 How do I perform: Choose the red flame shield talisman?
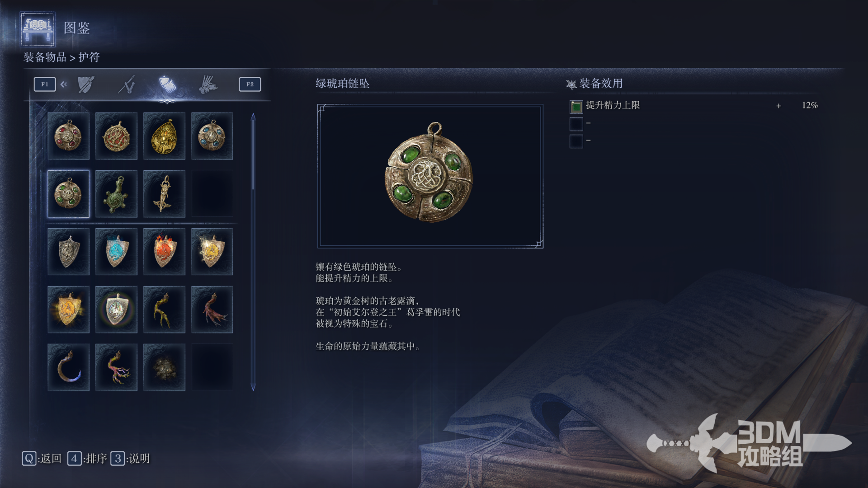164,252
